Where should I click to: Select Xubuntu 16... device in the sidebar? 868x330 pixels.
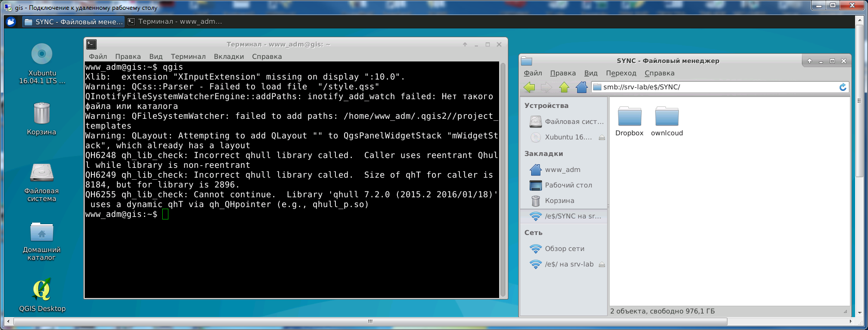561,137
